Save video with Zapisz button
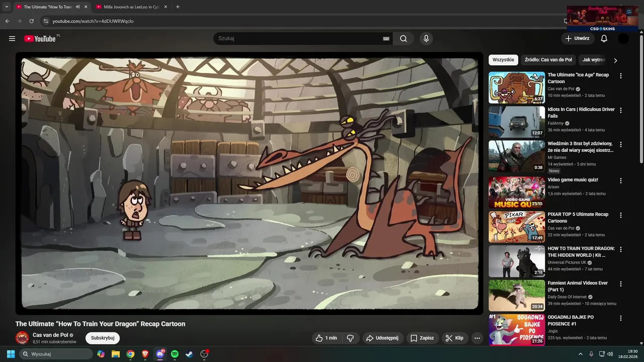Viewport: 644px width, 362px height. pyautogui.click(x=422, y=338)
